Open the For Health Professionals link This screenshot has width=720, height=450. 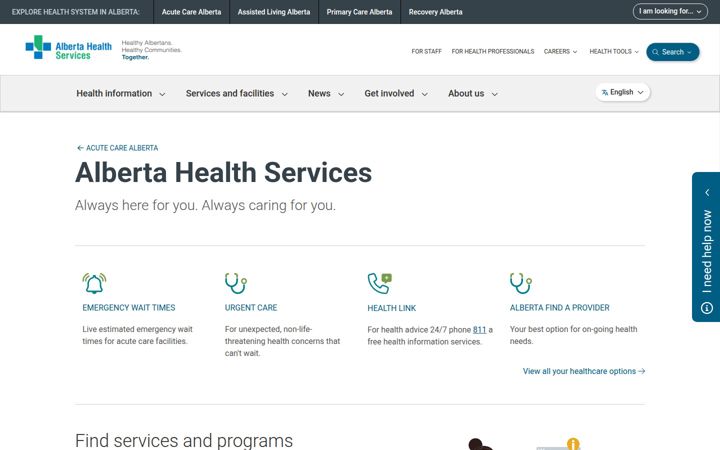493,51
